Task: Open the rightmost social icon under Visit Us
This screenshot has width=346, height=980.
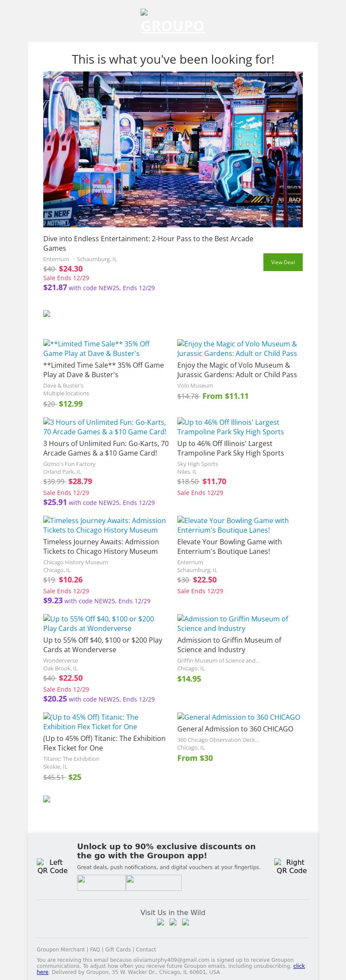Action: [186, 922]
